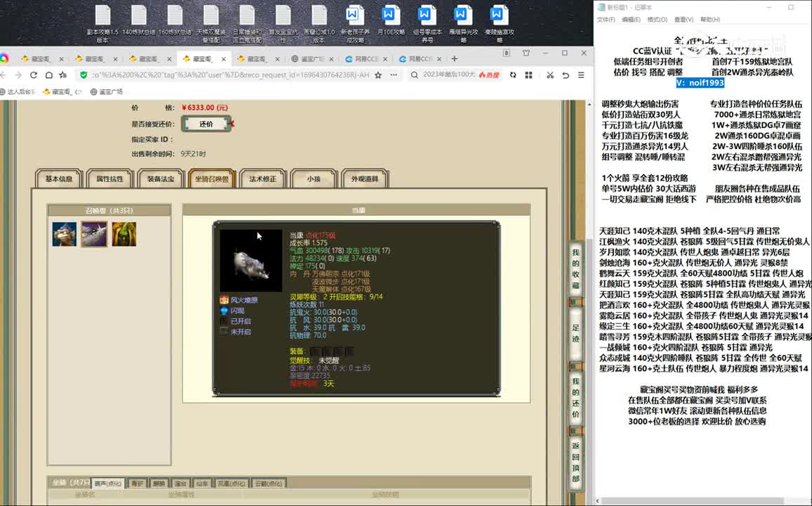Open the 藏宝阁 bookmark in bookmarks bar

(x=62, y=91)
